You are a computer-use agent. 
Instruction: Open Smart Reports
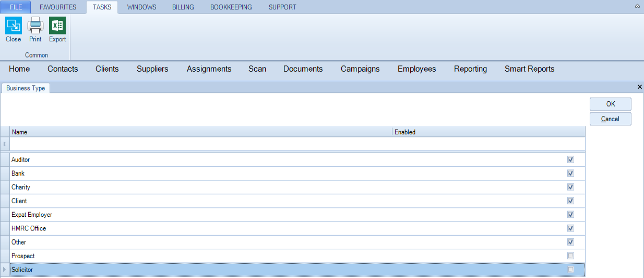pyautogui.click(x=529, y=69)
